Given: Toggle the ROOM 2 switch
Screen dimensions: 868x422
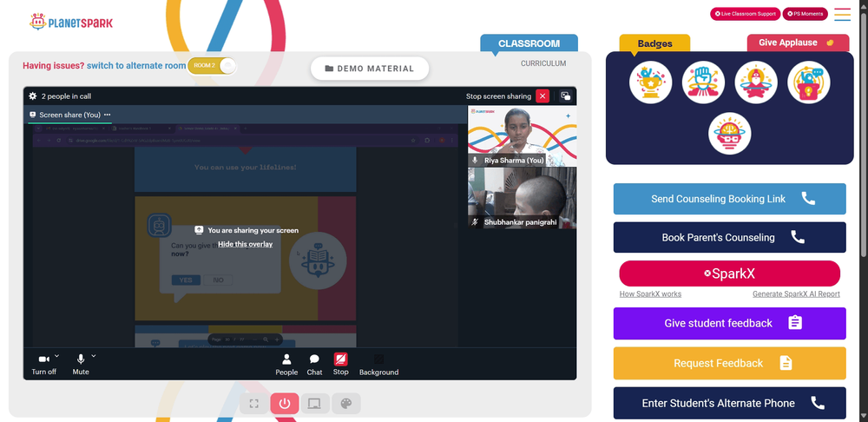Looking at the screenshot, I should tap(212, 65).
